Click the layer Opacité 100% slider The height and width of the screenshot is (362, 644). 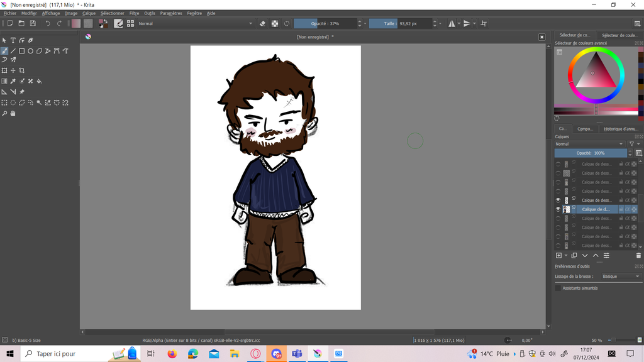(591, 153)
